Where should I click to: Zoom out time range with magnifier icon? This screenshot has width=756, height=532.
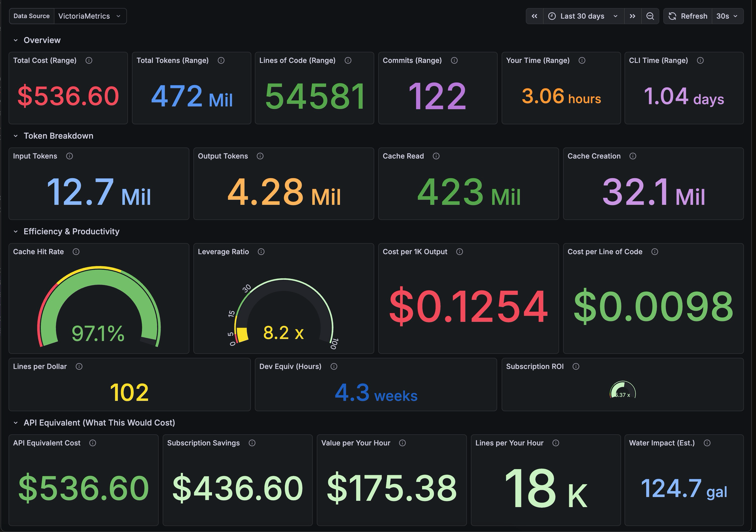point(650,16)
